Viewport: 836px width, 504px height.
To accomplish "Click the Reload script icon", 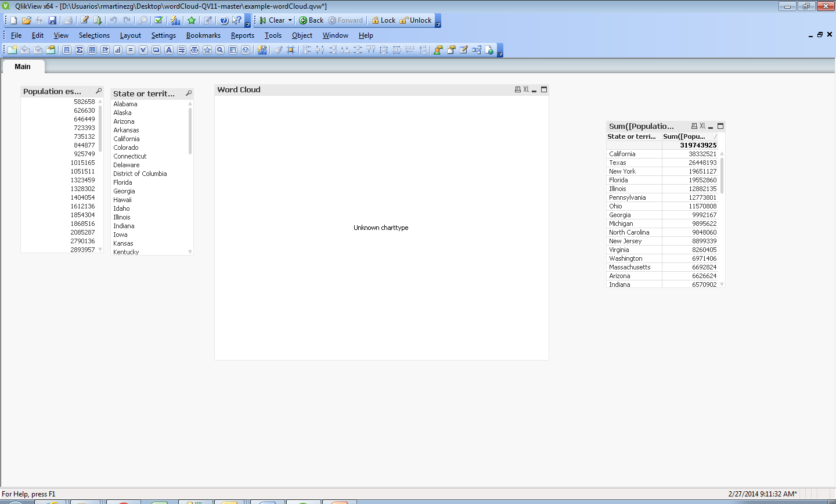I will click(x=98, y=20).
